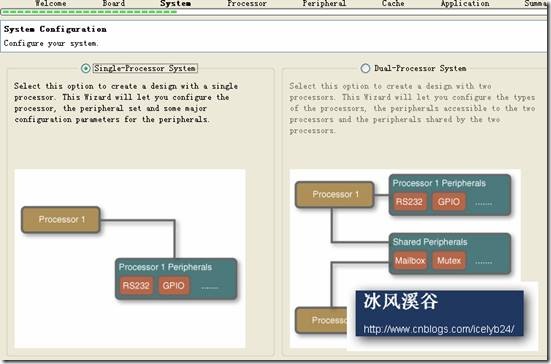This screenshot has height=364, width=551.
Task: Click the System Configuration heading
Action: tap(55, 29)
